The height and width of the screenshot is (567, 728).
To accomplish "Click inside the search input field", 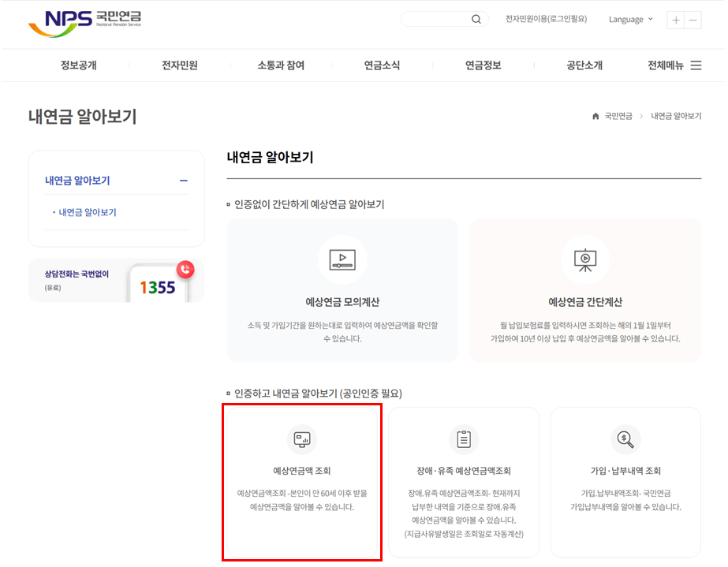I will [x=434, y=18].
